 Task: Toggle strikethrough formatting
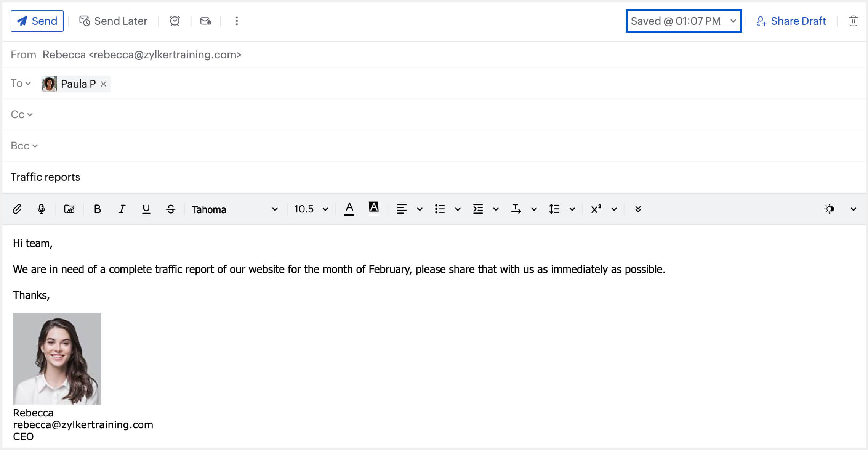171,209
